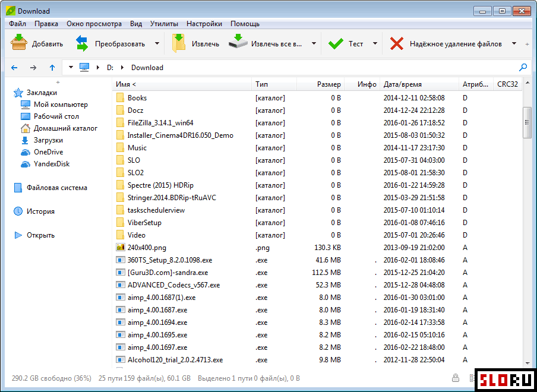The width and height of the screenshot is (537, 392).
Task: Select YandexDisk in the sidebar
Action: (x=51, y=164)
